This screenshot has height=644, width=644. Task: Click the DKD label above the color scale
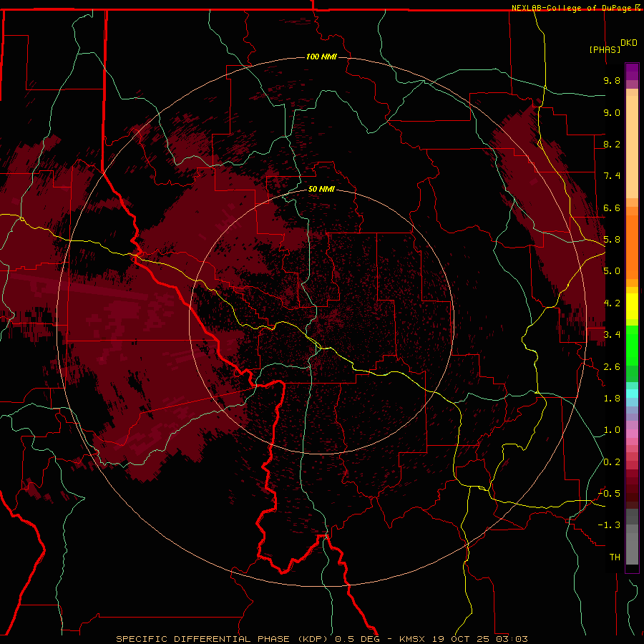629,43
